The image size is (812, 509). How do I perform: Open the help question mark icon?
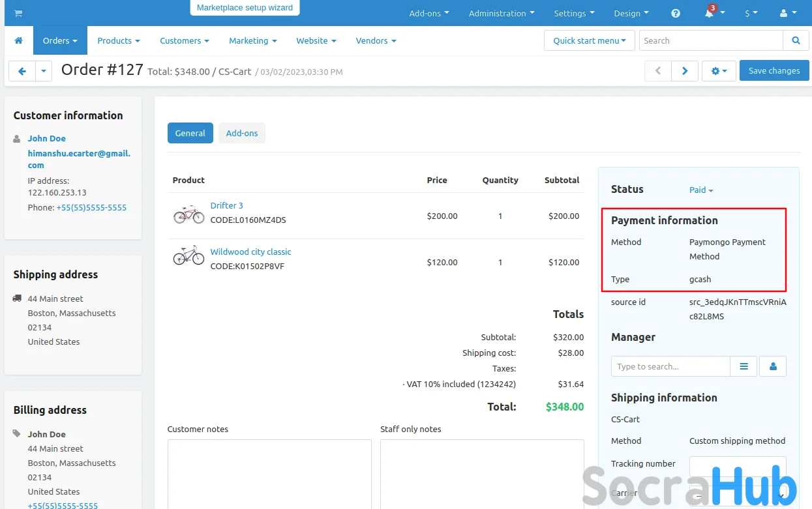tap(676, 13)
